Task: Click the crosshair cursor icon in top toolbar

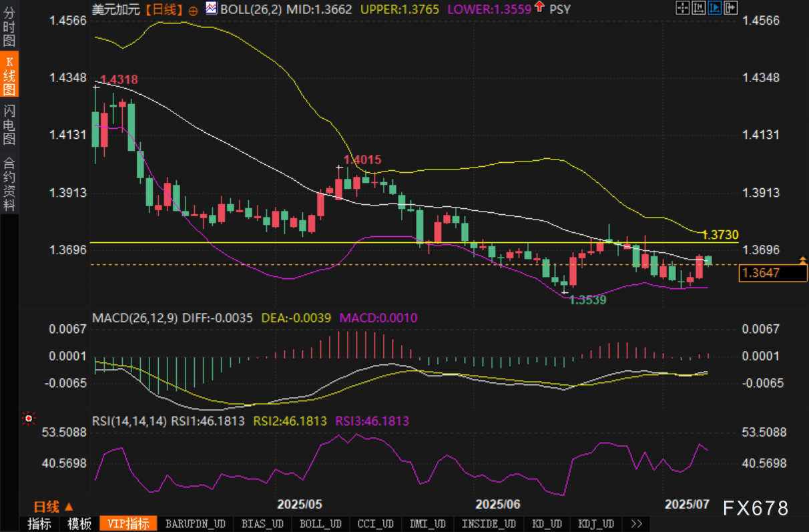Action: [682, 8]
